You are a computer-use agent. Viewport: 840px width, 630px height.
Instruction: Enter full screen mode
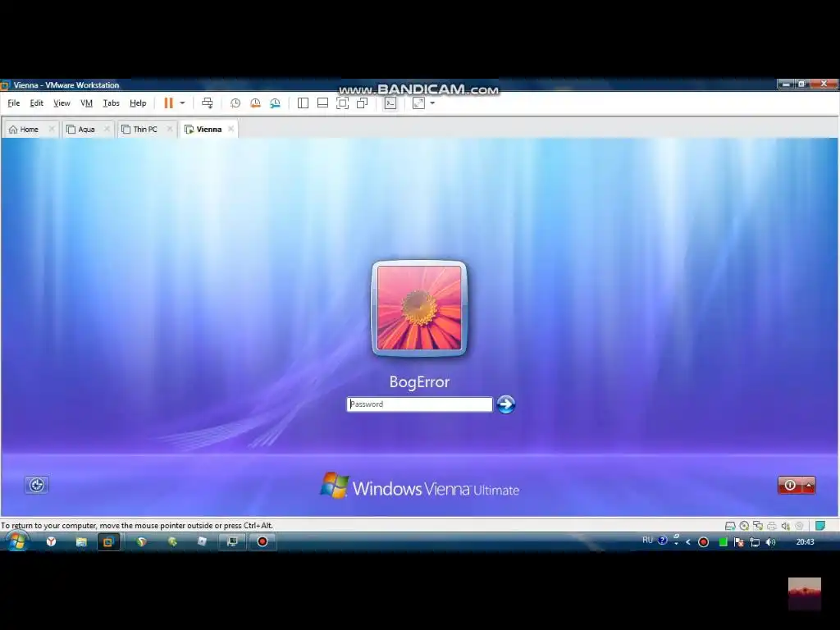tap(342, 103)
